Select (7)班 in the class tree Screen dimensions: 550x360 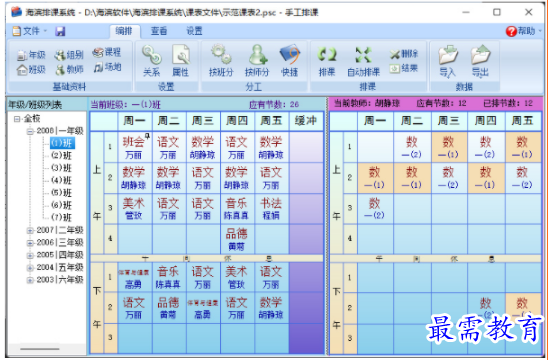[x=62, y=217]
